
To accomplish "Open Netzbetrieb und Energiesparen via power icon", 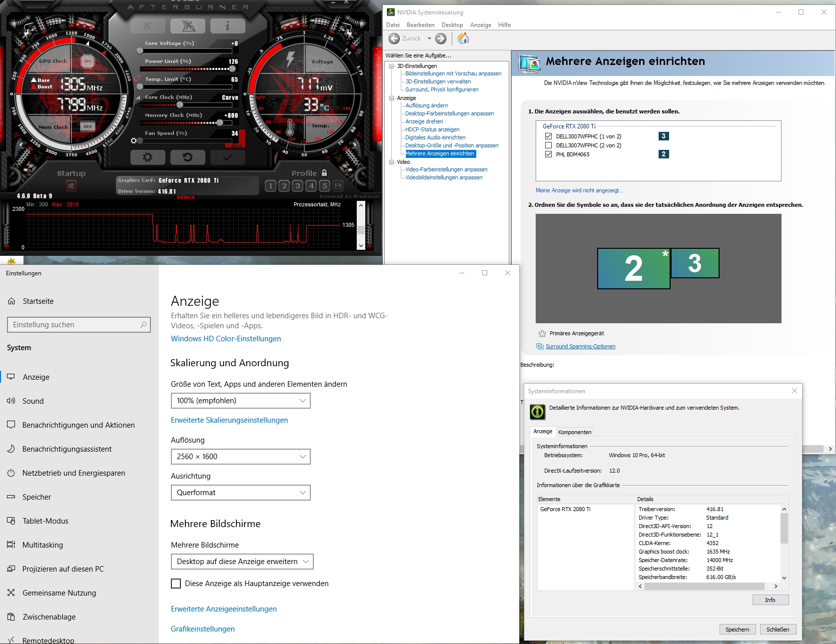I will (x=11, y=473).
